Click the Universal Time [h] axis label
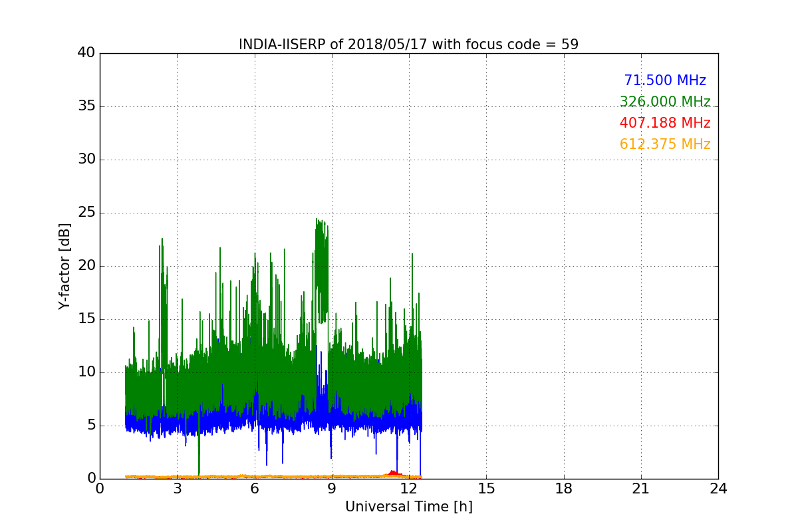Screen dimensions: 798x532 [x=408, y=507]
